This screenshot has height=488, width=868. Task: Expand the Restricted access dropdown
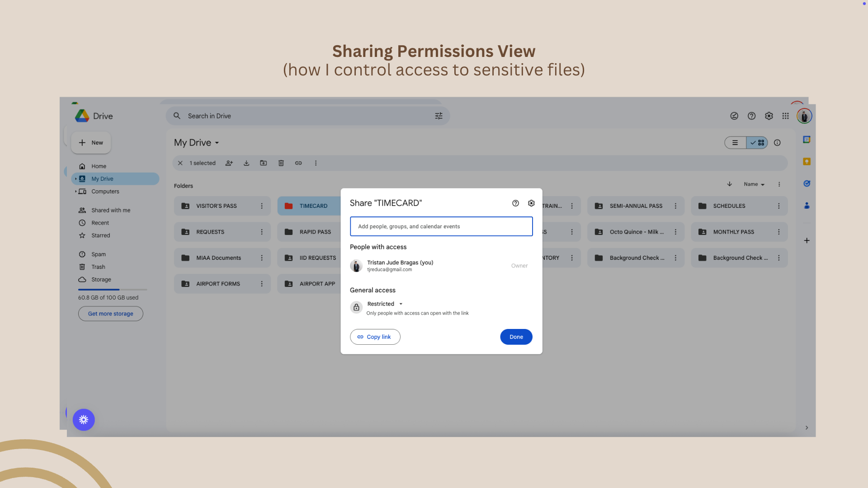(385, 304)
